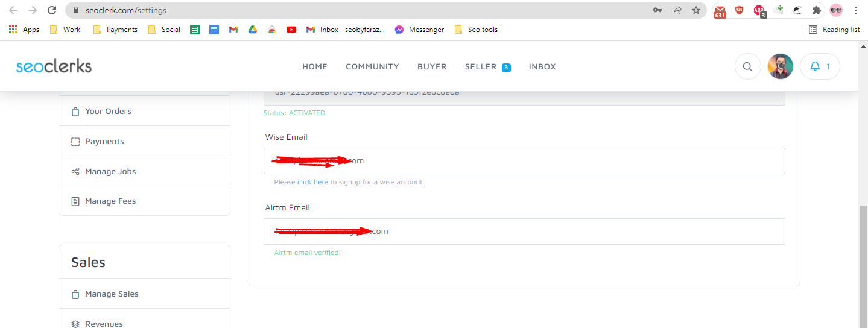Click the 'Status: ACTIVATED' text
Image resolution: width=868 pixels, height=328 pixels.
point(294,113)
